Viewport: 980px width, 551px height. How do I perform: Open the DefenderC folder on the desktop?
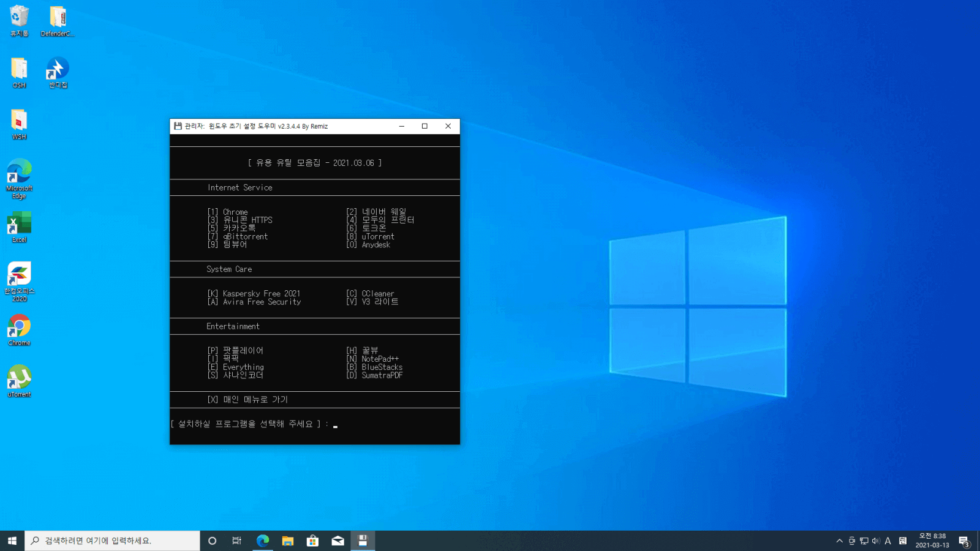click(x=58, y=21)
